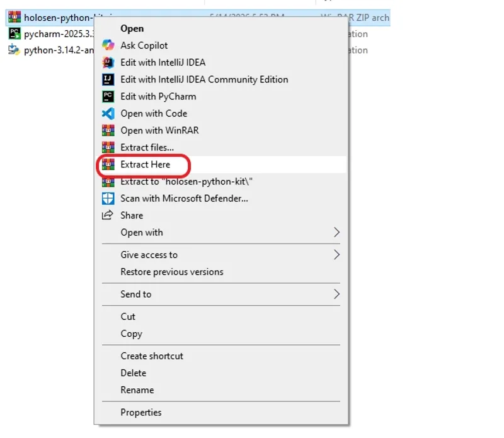Select Ask Copilot menu entry
The width and height of the screenshot is (504, 438).
[x=221, y=45]
